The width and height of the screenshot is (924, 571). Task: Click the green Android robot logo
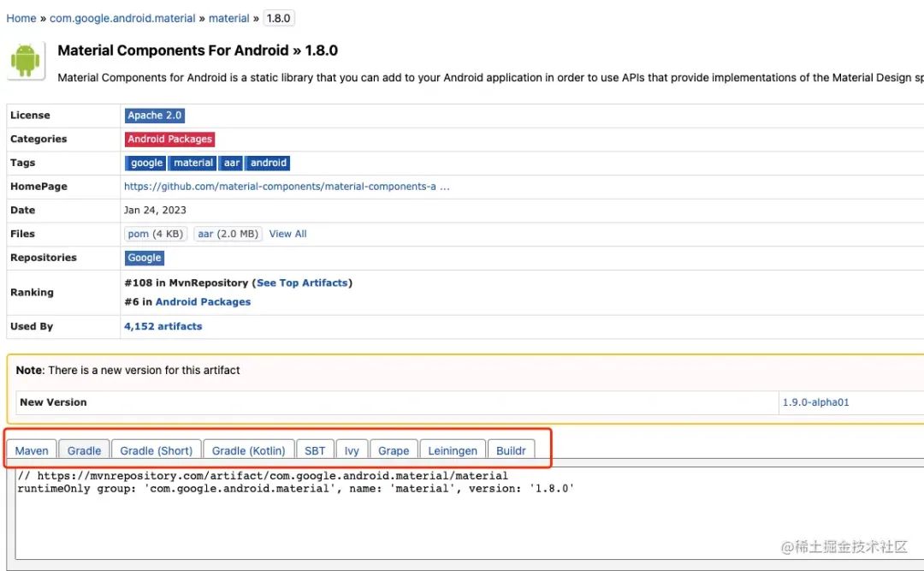(x=26, y=60)
